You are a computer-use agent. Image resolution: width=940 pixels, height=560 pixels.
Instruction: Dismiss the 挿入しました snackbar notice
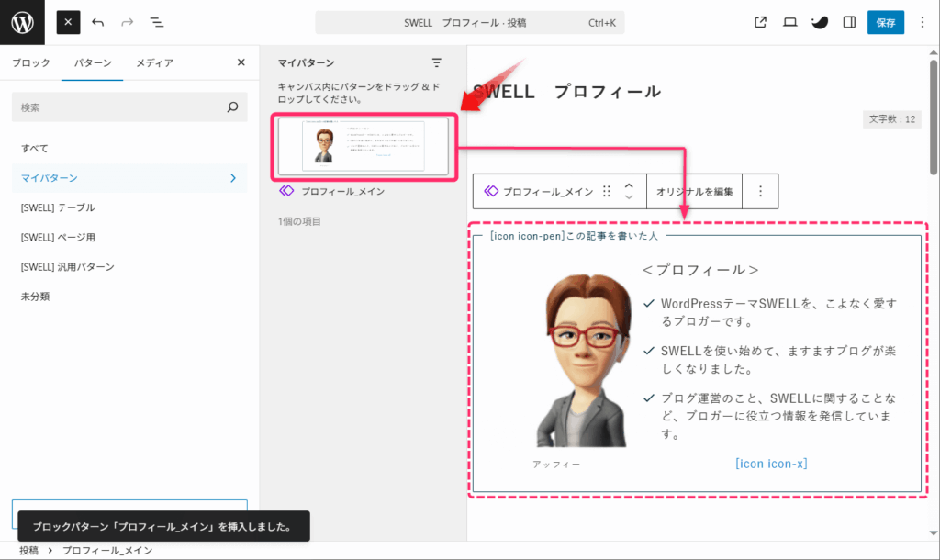(x=163, y=526)
